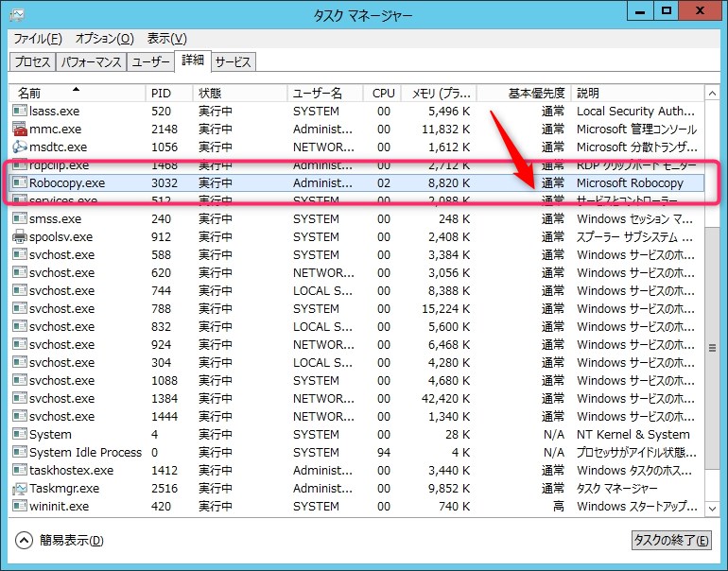
Task: Click the Taskmgr.exe chart icon
Action: (20, 489)
